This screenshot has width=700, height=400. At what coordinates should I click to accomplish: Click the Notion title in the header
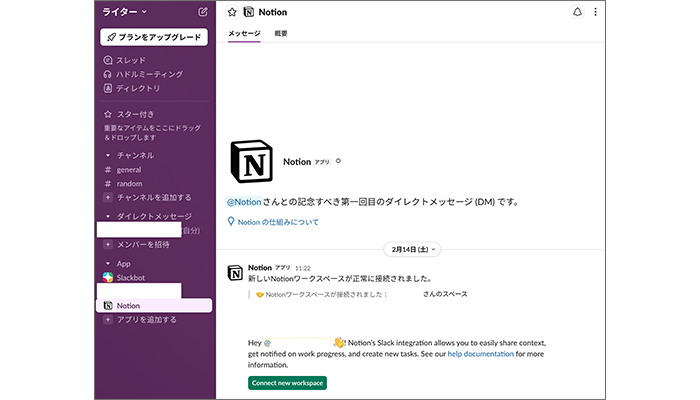(x=273, y=12)
